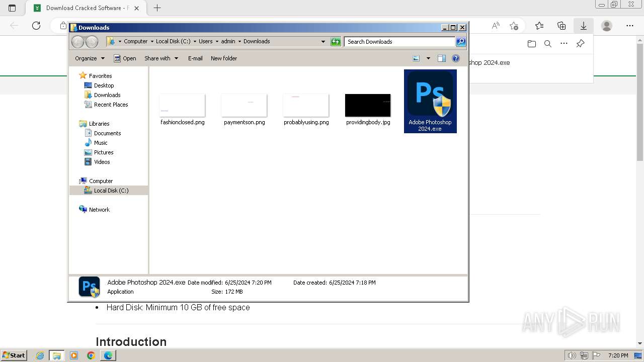
Task: Open the address bar history dropdown
Action: coord(323,42)
